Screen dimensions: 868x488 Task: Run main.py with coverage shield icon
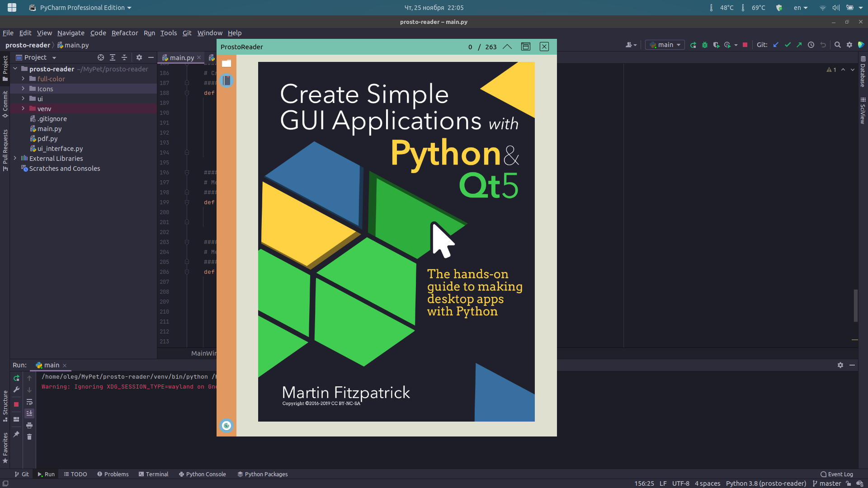[717, 45]
